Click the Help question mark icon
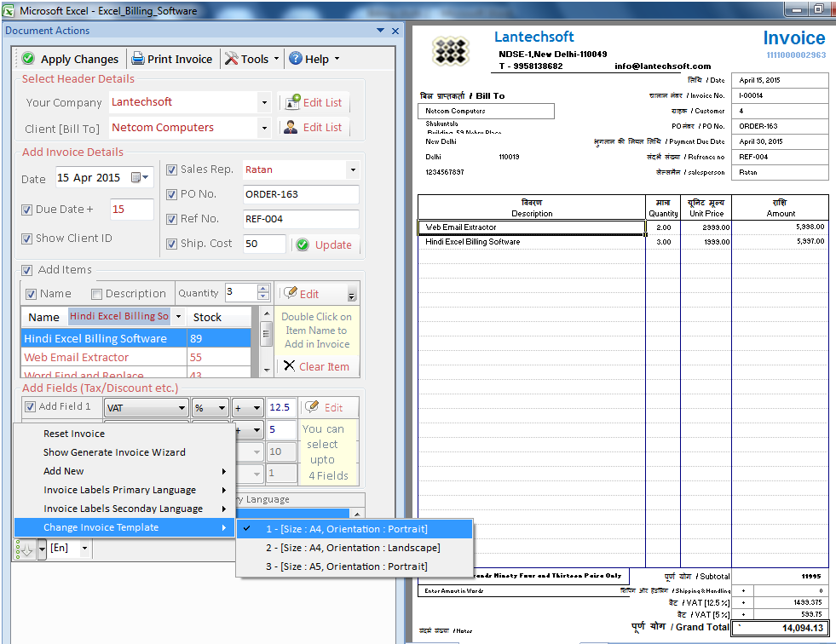The width and height of the screenshot is (836, 644). [296, 58]
